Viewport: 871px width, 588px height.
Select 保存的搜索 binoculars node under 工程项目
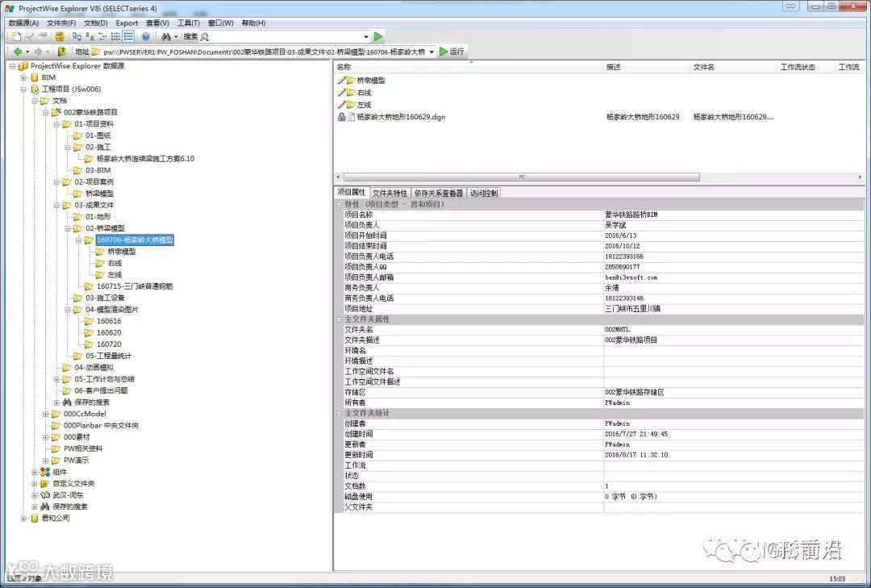click(70, 507)
